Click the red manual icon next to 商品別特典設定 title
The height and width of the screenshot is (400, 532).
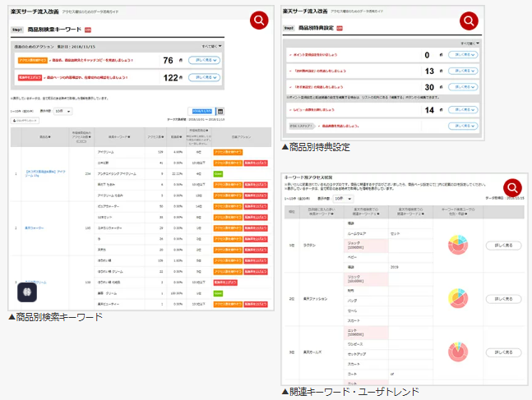[340, 28]
